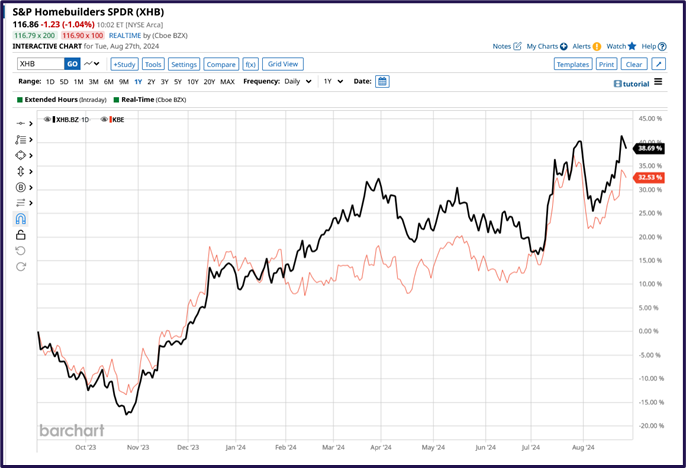Select the shapes drawing tool icon
The height and width of the screenshot is (468, 686).
pyautogui.click(x=21, y=155)
